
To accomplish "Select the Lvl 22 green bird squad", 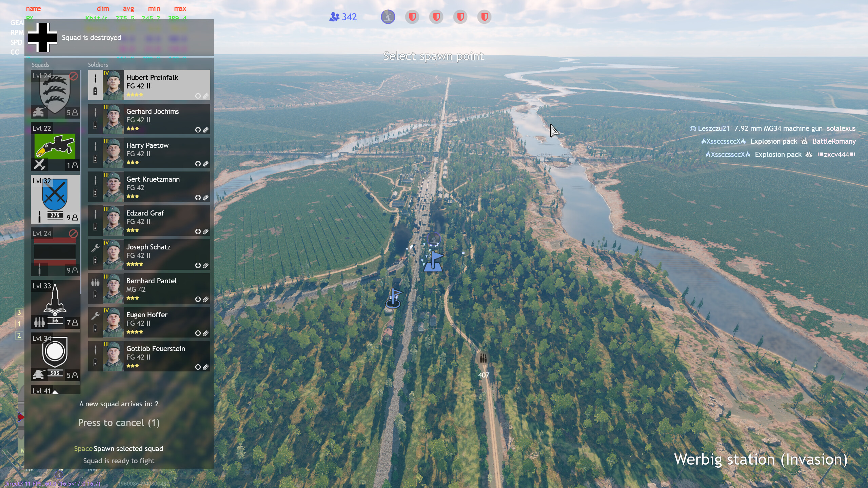I will [x=55, y=146].
